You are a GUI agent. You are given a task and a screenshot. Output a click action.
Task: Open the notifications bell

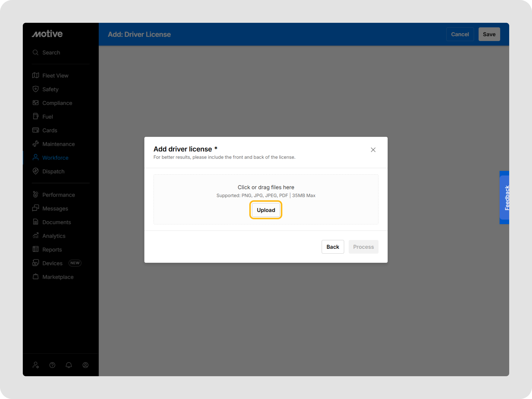[x=69, y=365]
